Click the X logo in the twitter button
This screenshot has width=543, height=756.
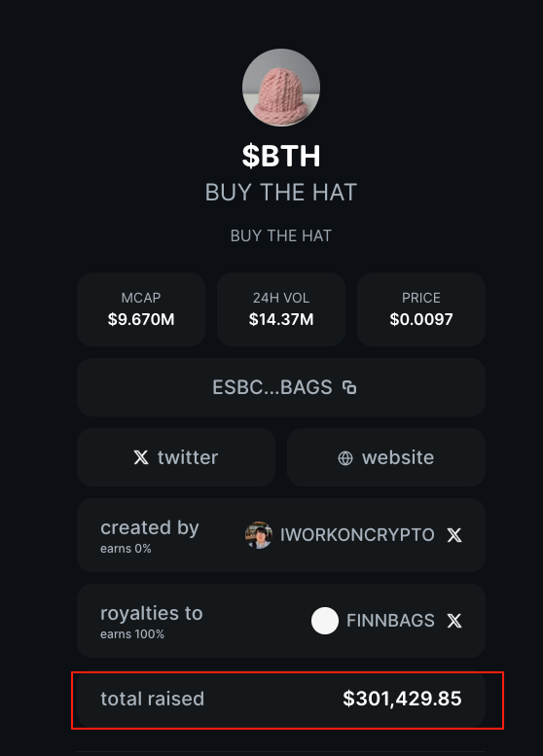click(x=141, y=457)
